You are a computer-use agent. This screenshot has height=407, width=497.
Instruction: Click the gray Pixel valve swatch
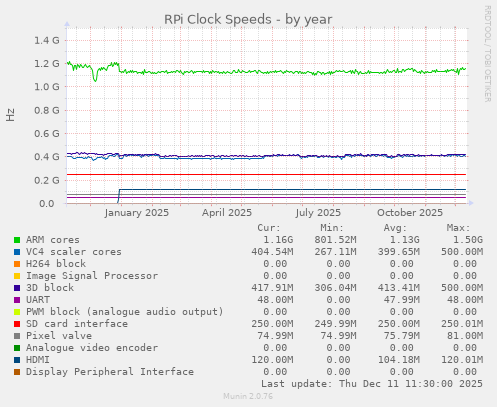click(x=17, y=336)
